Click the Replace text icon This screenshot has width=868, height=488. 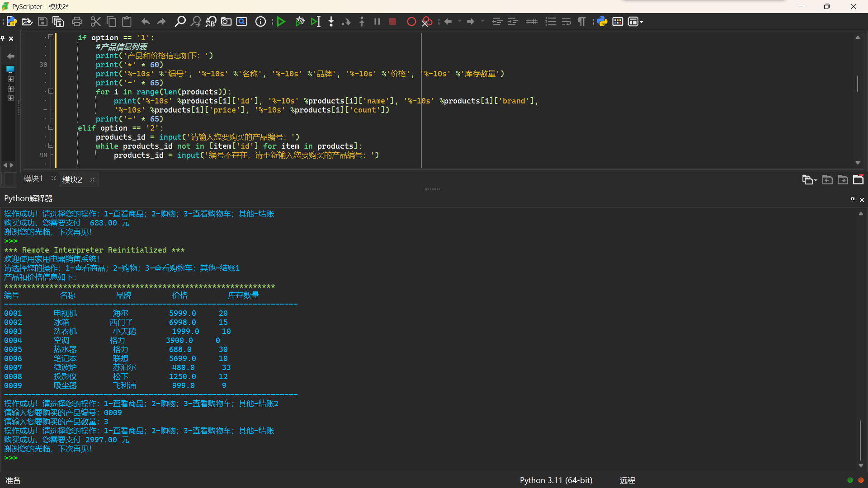[x=211, y=22]
